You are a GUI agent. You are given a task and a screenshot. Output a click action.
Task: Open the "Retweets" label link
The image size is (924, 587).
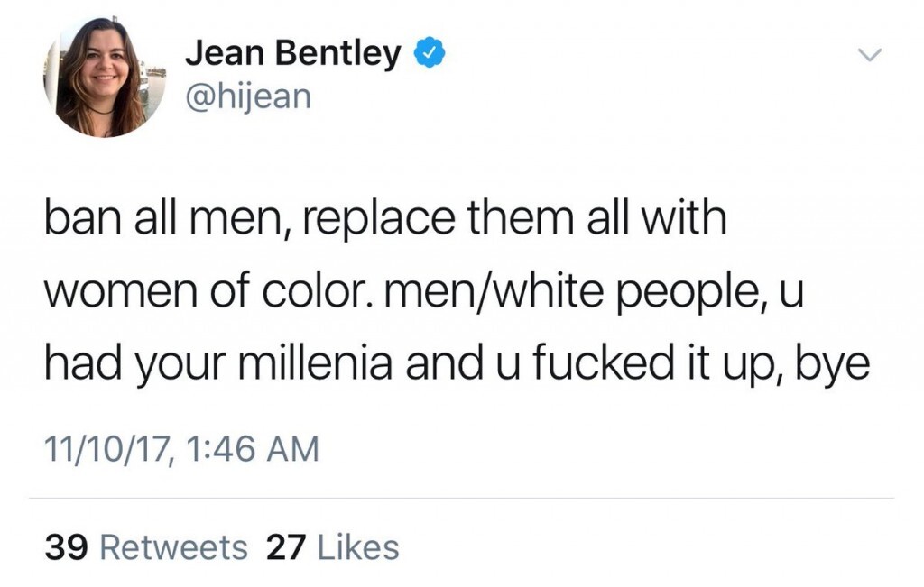(x=172, y=546)
